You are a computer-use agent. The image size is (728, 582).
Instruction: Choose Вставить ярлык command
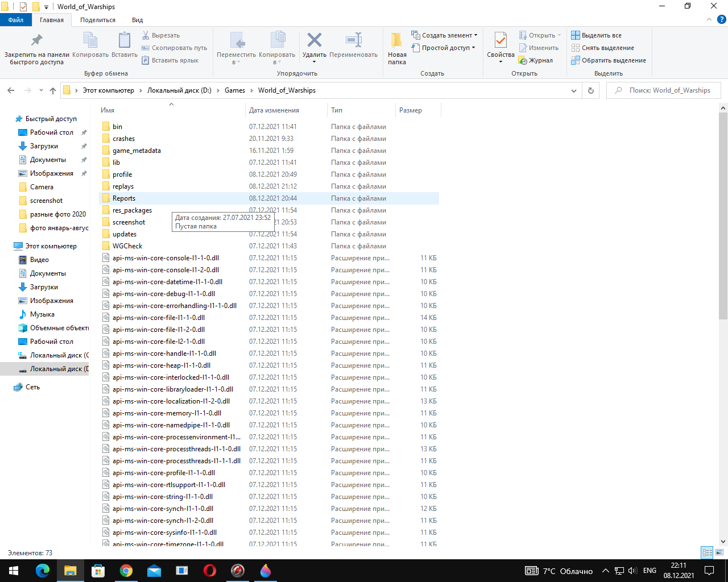click(x=170, y=60)
